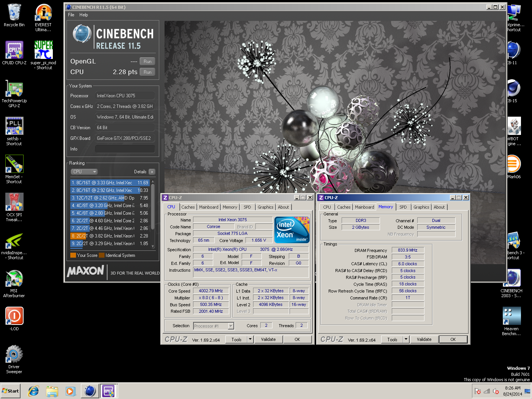The image size is (532, 399).
Task: Open the Mark06 desktop icon
Action: click(x=514, y=166)
